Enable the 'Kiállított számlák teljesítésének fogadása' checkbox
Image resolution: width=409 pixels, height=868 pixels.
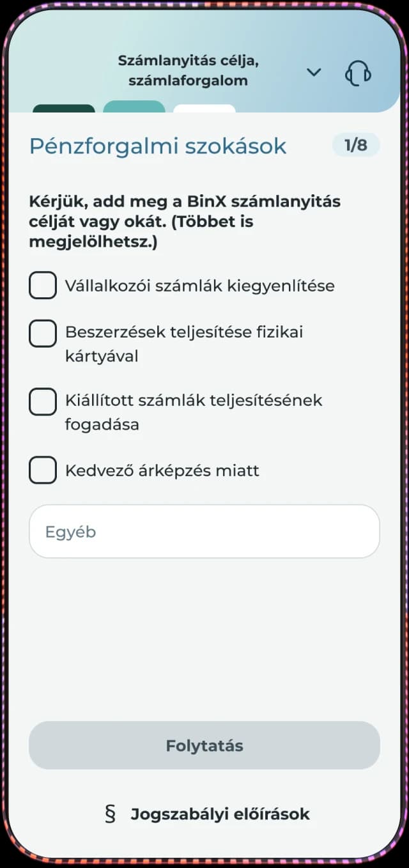pyautogui.click(x=43, y=401)
